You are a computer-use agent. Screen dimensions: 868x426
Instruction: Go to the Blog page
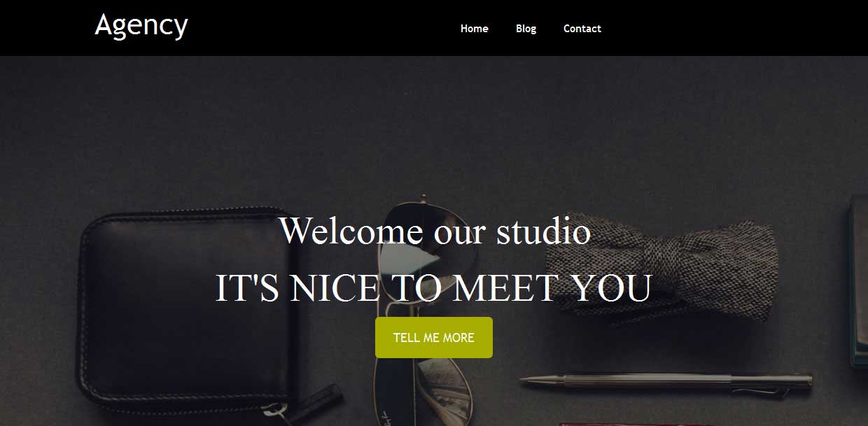coord(526,29)
